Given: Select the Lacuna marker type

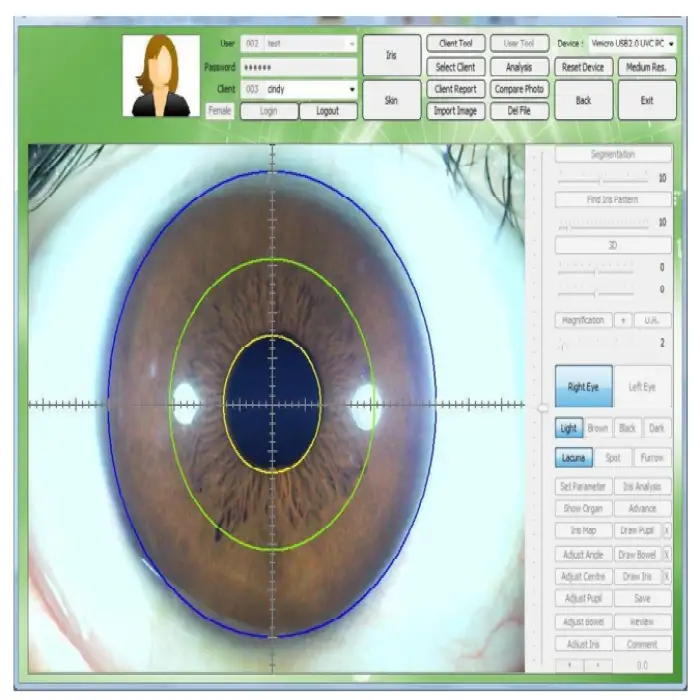Looking at the screenshot, I should point(574,458).
